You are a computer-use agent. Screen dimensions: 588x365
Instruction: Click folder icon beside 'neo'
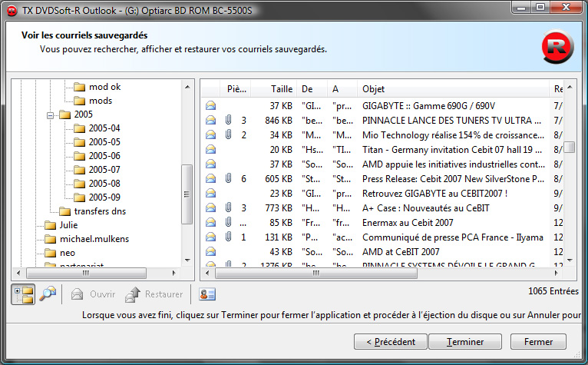[x=50, y=253]
